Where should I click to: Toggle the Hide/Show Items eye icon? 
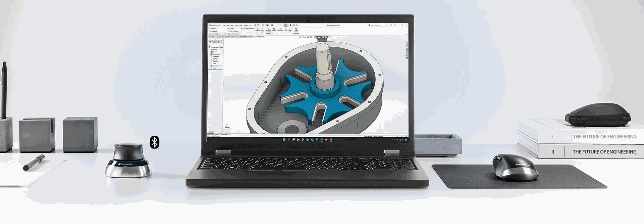click(319, 37)
